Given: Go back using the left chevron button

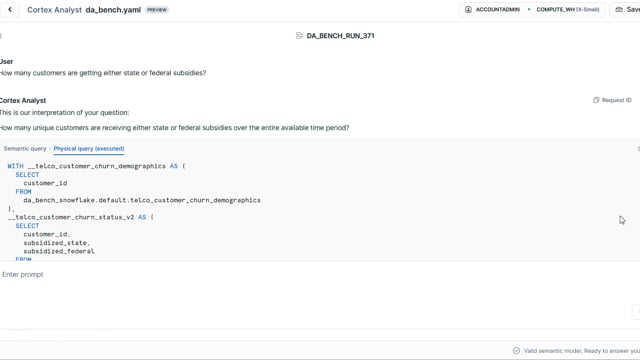Looking at the screenshot, I should pos(10,9).
